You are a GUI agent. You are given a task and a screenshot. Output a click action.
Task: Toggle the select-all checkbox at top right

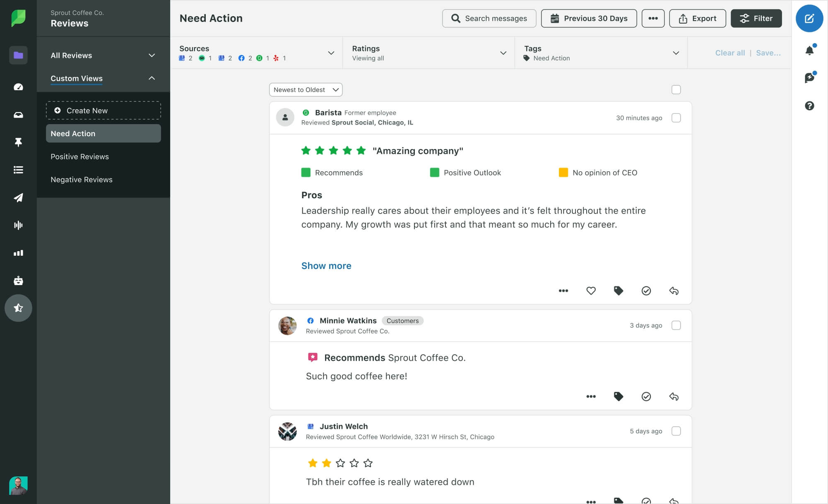(676, 89)
